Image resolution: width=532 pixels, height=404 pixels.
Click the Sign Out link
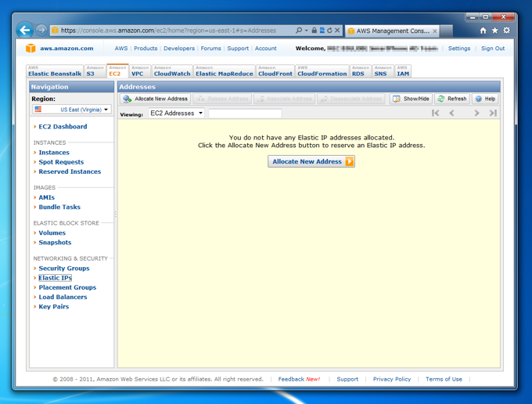pos(493,49)
